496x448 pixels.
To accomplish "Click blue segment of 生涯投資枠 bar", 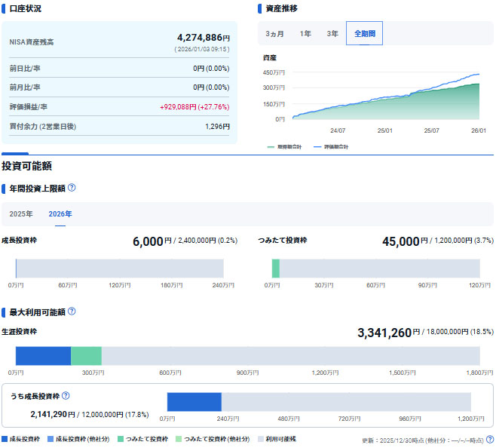I will click(43, 356).
